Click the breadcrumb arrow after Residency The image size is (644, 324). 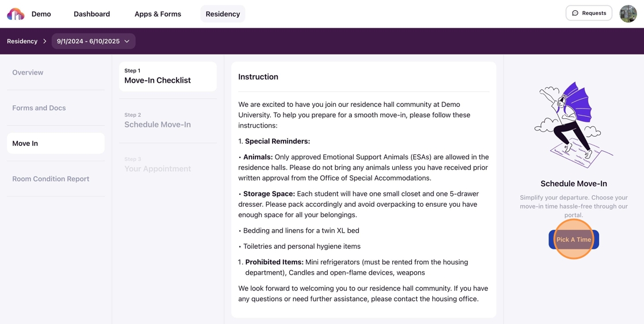click(x=45, y=41)
